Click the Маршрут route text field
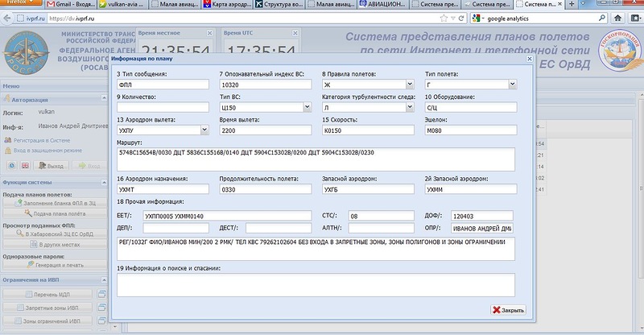Viewport: 644px width, 335px height. (316, 159)
